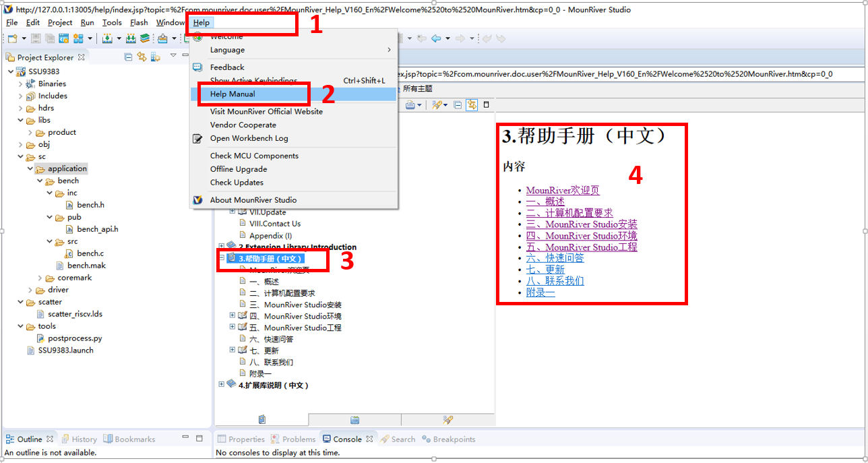Click the New project toolbar icon

coord(11,38)
